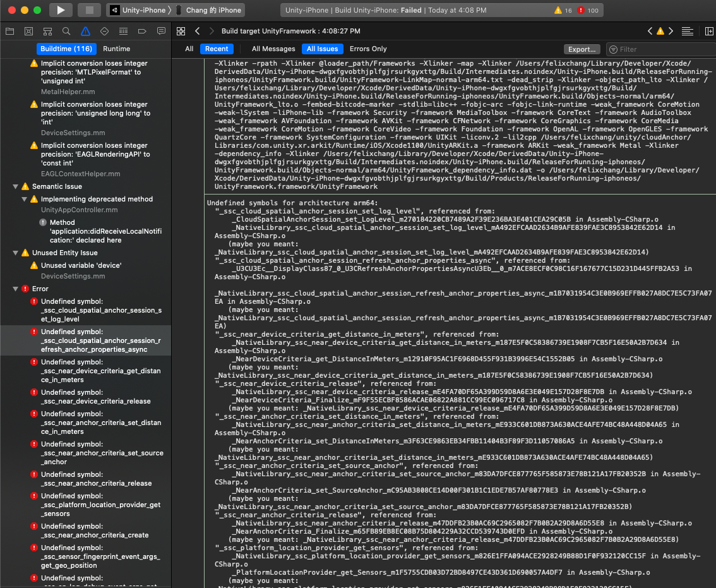Show Errors Only in the build log
Image resolution: width=716 pixels, height=588 pixels.
click(368, 49)
